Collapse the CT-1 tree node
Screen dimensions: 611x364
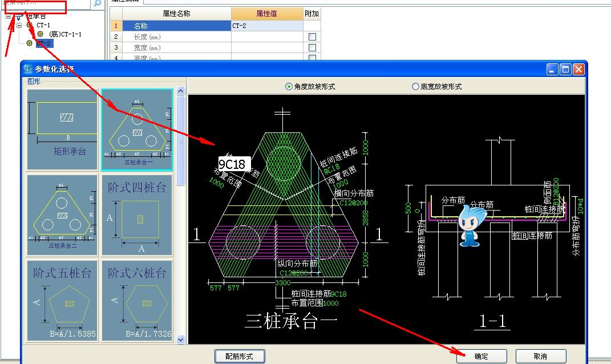(x=19, y=25)
